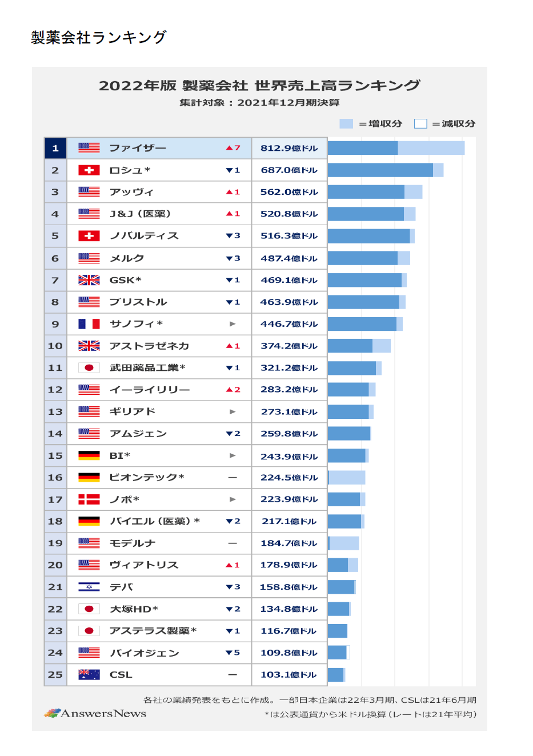Click the chart title 2022年版 製薬会社 世界売上高ランキング
This screenshot has width=533, height=756.
pos(259,86)
